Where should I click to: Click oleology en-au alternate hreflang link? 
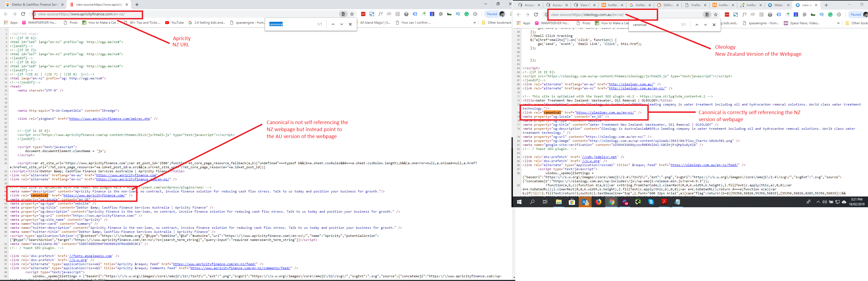pos(632,84)
